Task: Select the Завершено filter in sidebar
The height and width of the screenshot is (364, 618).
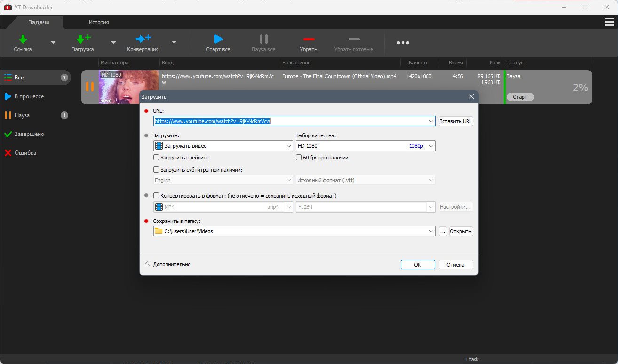Action: tap(29, 134)
